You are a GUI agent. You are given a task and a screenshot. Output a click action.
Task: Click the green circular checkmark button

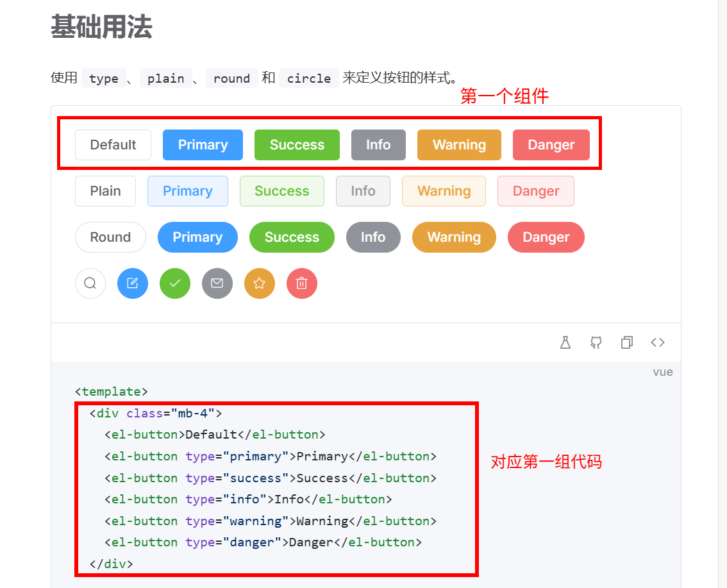point(175,283)
